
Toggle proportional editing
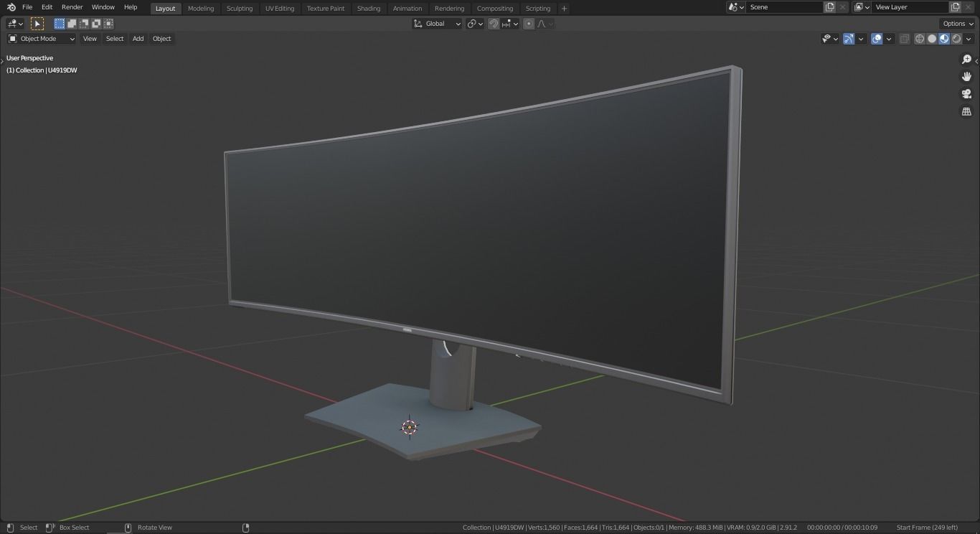[x=529, y=24]
